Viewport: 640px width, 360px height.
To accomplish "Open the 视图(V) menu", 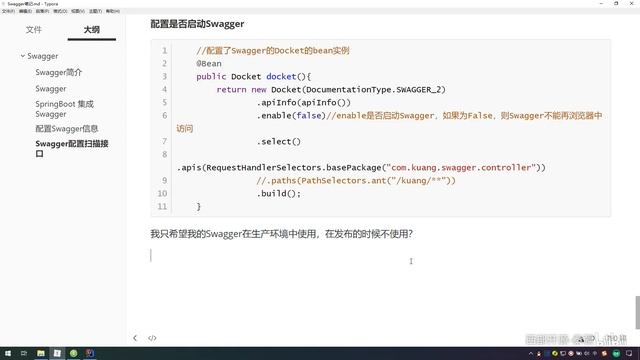I will (78, 11).
